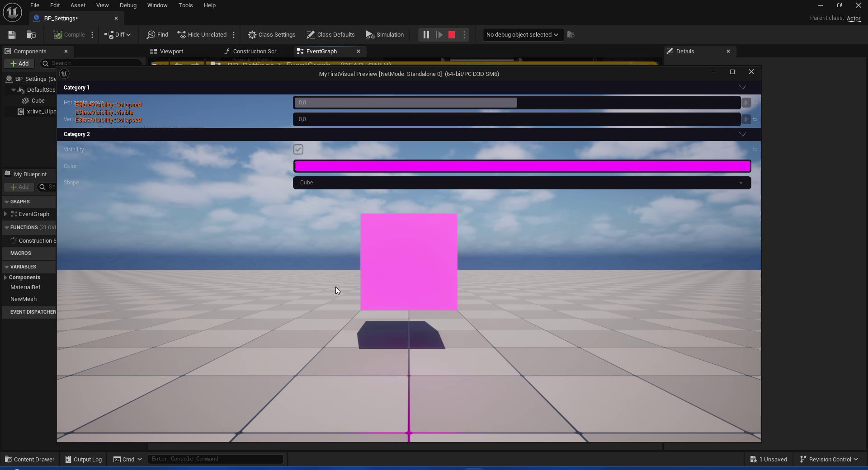Compile the BP_Settings blueprint
868x470 pixels.
(69, 35)
